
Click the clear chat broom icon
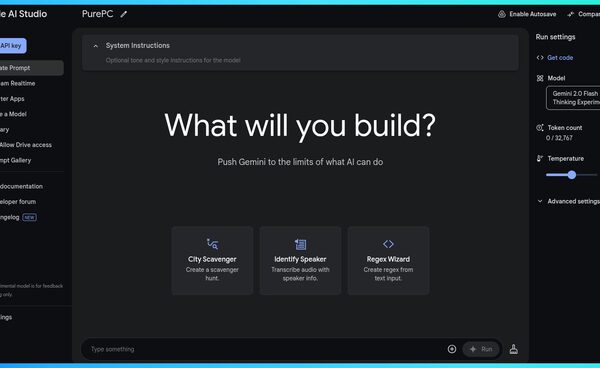click(514, 349)
